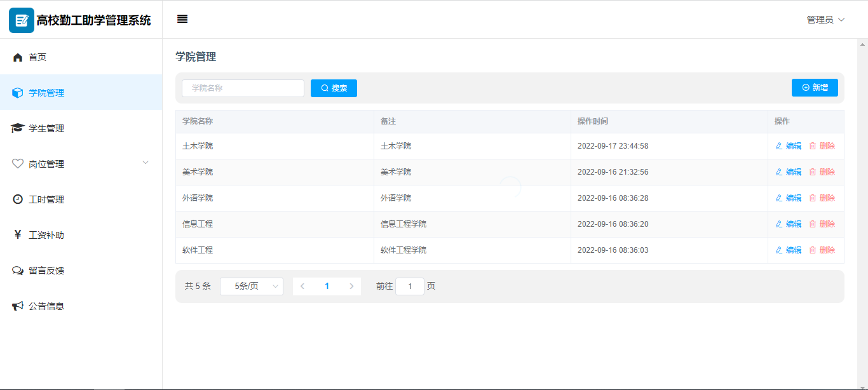Edit the 土木学院 row

(789, 146)
